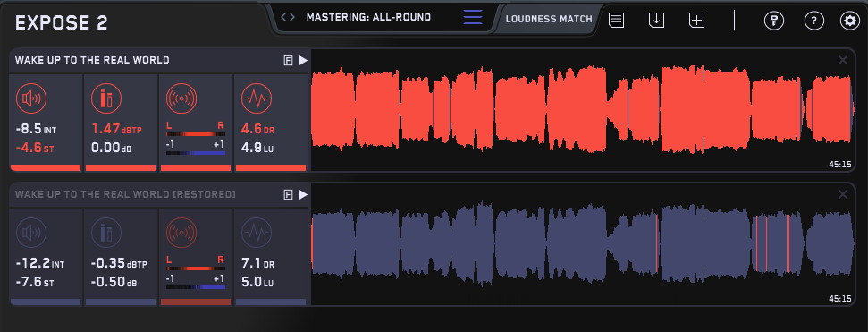The width and height of the screenshot is (868, 332).
Task: Play the Wake Up To The Real World track
Action: click(x=303, y=61)
